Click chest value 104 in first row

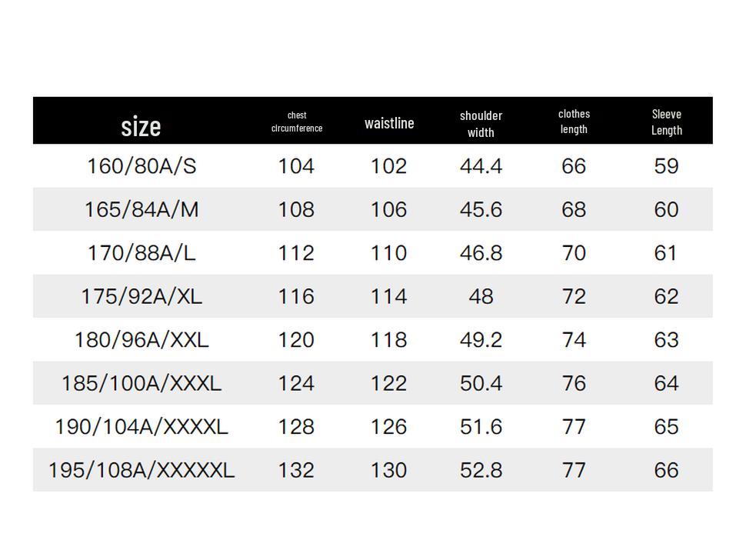click(x=296, y=166)
